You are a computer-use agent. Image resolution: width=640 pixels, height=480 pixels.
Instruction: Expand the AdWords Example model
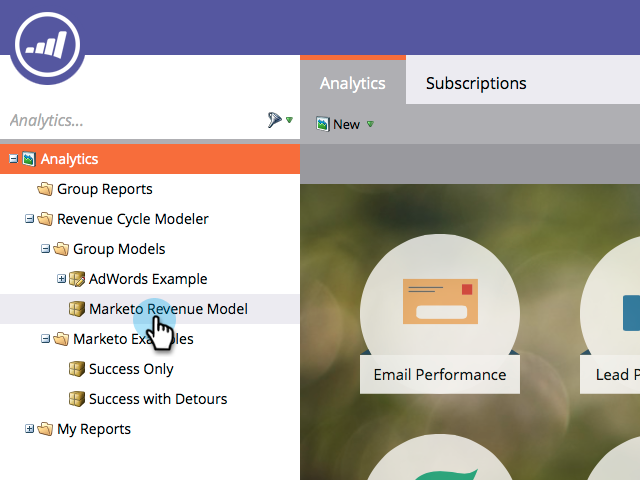tap(61, 279)
